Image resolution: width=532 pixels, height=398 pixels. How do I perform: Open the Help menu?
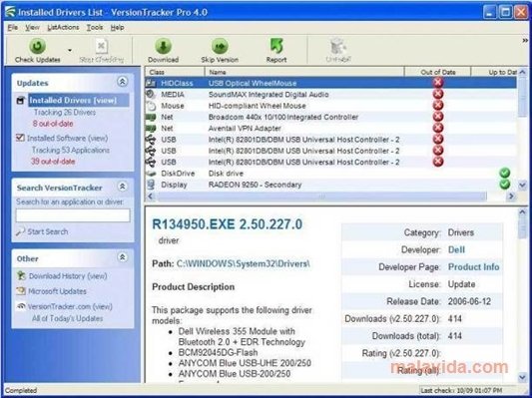(x=117, y=28)
